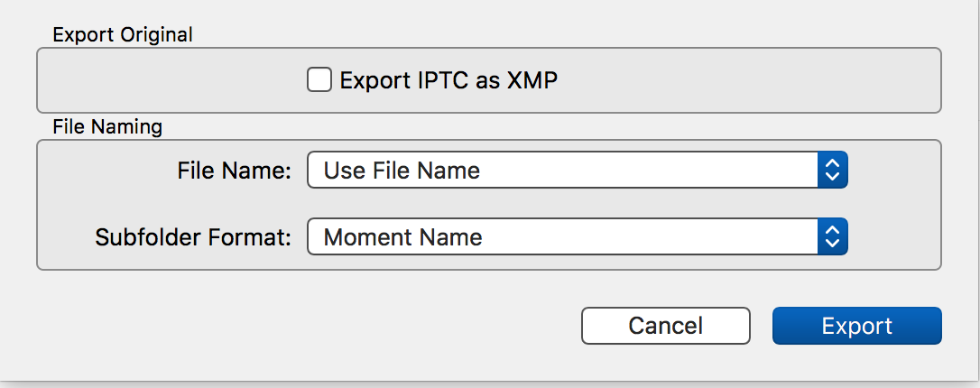Click the up chevron of the File Name selector
The image size is (980, 388).
[833, 163]
